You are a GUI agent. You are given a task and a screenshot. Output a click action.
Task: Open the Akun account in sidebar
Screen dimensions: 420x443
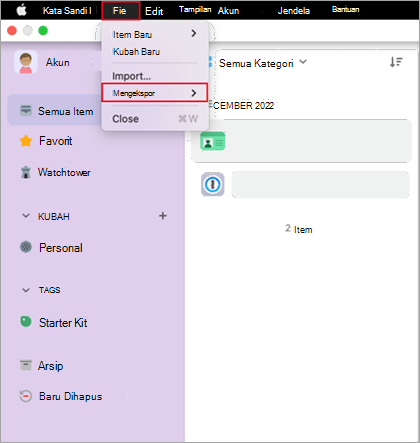tap(57, 62)
